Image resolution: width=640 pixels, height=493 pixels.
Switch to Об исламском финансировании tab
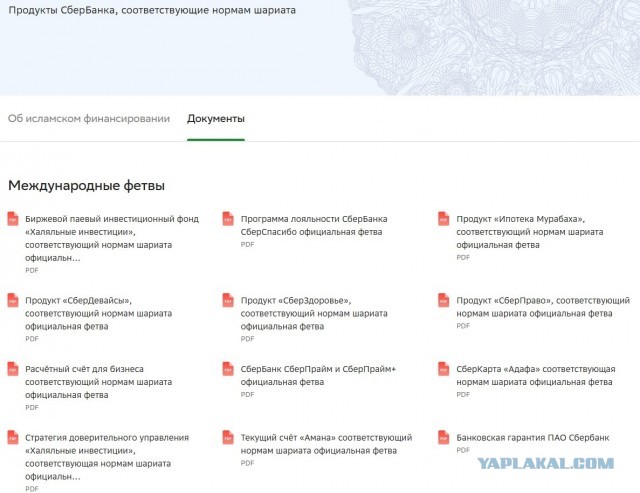[89, 119]
